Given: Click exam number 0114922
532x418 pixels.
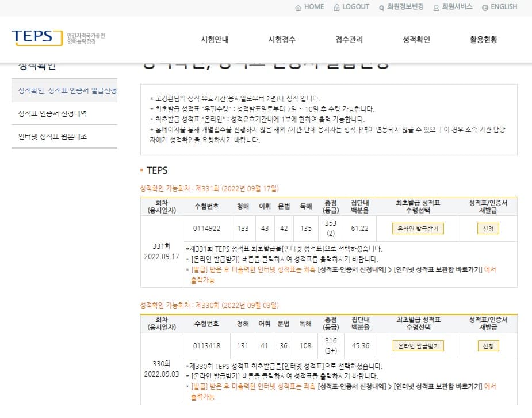Looking at the screenshot, I should [x=206, y=229].
